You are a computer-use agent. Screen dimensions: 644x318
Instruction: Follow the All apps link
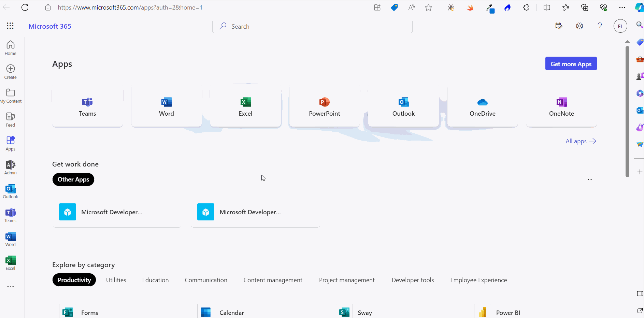point(581,141)
